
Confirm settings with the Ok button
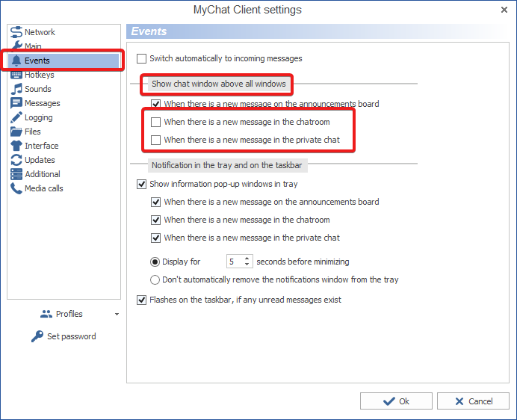click(x=396, y=401)
